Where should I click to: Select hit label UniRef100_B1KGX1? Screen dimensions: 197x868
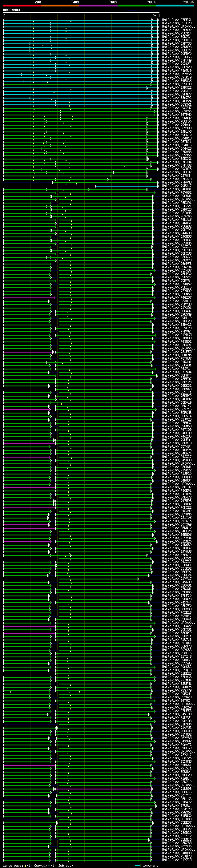[x=176, y=765]
